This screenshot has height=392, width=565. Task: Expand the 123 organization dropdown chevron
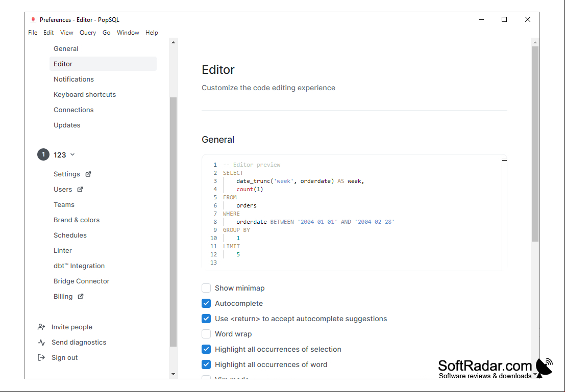click(72, 155)
